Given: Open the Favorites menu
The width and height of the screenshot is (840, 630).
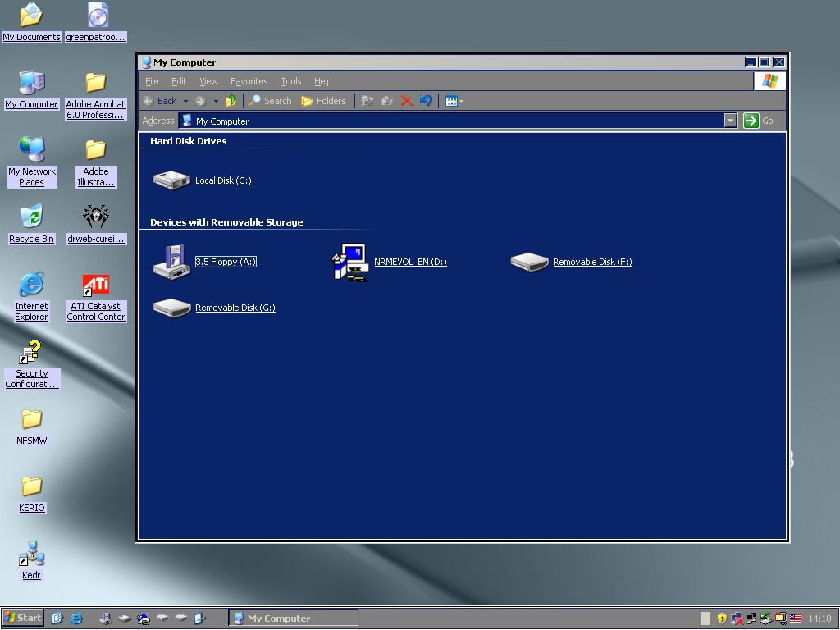Looking at the screenshot, I should click(x=249, y=81).
